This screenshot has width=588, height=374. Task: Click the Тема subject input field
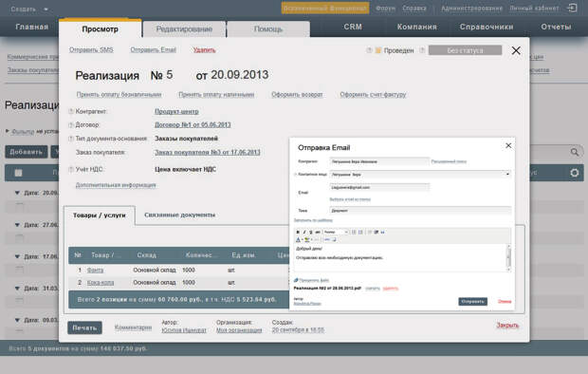[420, 211]
